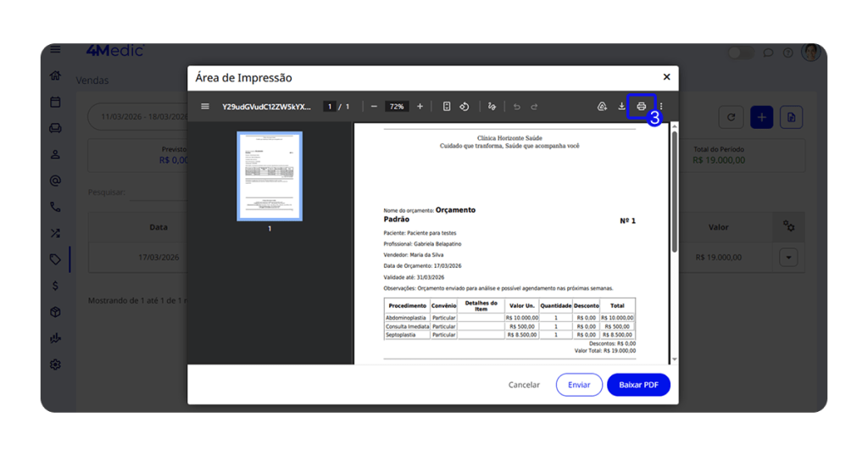Image resolution: width=868 pixels, height=456 pixels.
Task: Select the page 1 thumbnail
Action: click(x=270, y=176)
